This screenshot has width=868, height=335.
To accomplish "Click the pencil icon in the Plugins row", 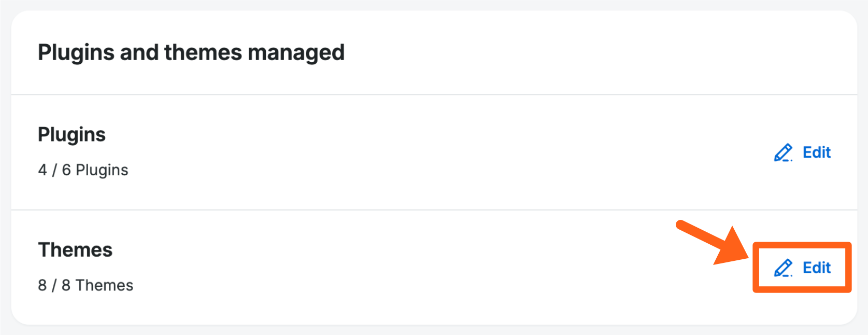I will coord(783,152).
